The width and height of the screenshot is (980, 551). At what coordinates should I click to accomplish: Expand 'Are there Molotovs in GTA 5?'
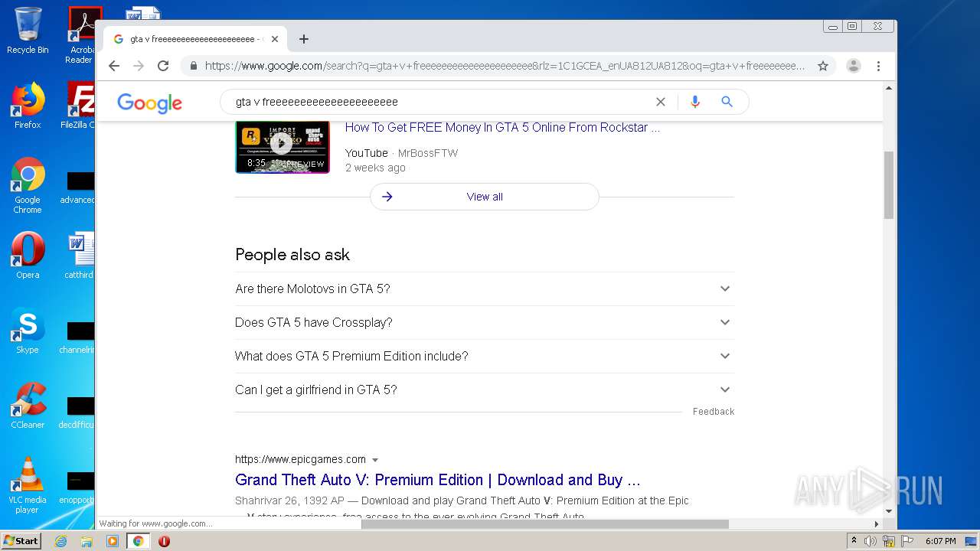tap(484, 289)
